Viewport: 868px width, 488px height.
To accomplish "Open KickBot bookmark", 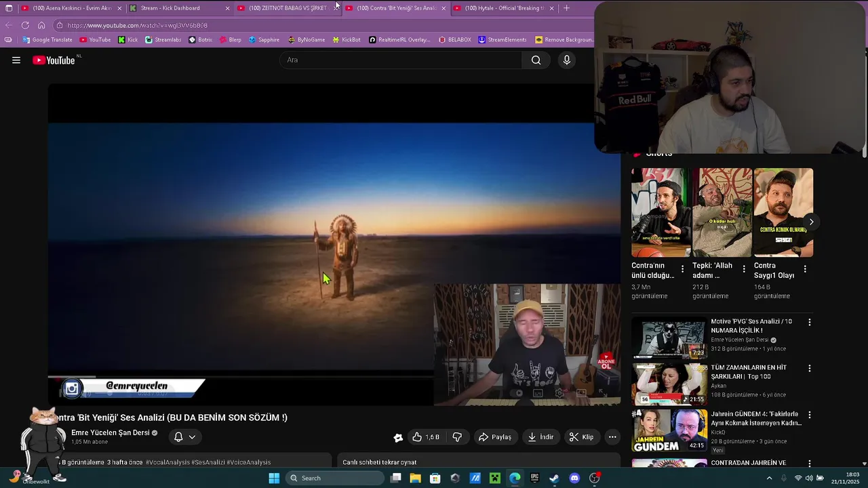I will (x=347, y=39).
